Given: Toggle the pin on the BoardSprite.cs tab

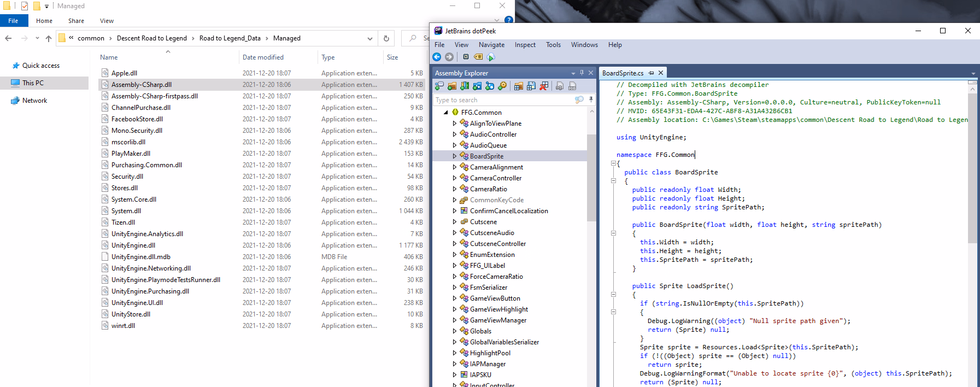Looking at the screenshot, I should 651,73.
